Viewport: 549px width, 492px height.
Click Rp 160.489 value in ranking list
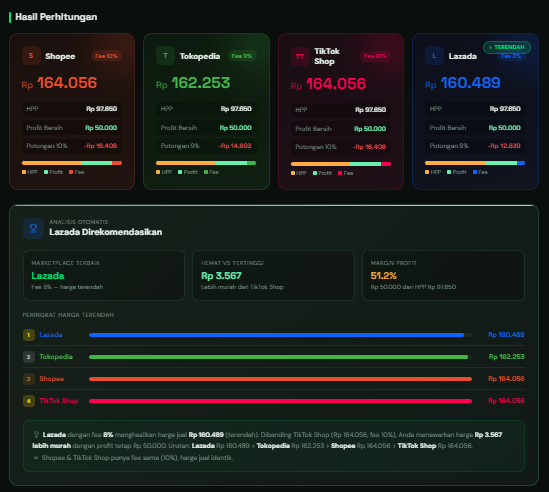coord(506,335)
